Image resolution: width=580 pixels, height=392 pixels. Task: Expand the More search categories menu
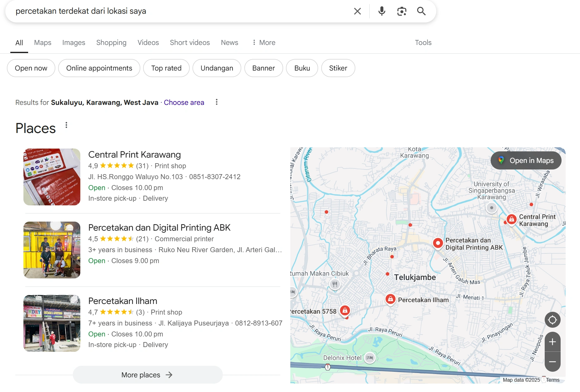pyautogui.click(x=264, y=42)
